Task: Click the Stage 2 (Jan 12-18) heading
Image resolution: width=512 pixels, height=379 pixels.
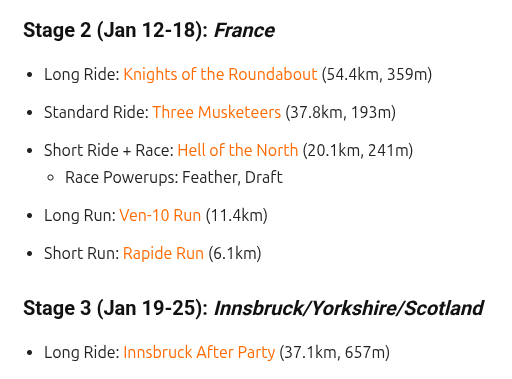Action: tap(116, 30)
